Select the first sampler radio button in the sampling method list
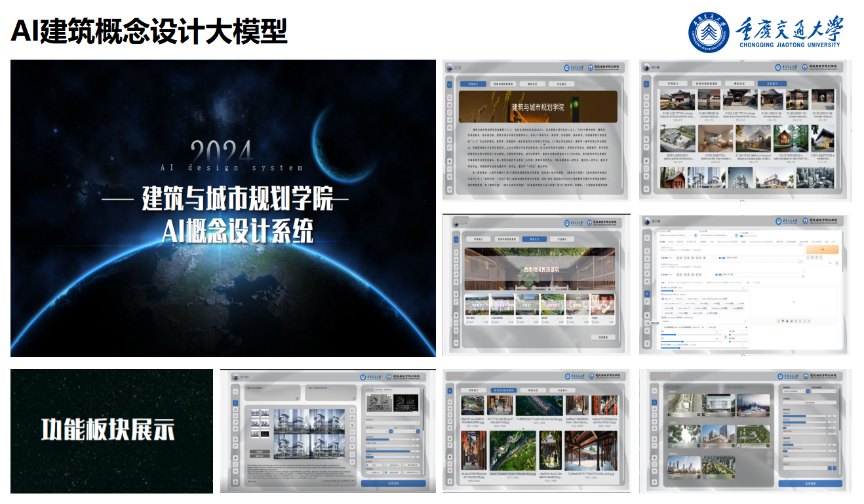The image size is (864, 504). click(663, 298)
